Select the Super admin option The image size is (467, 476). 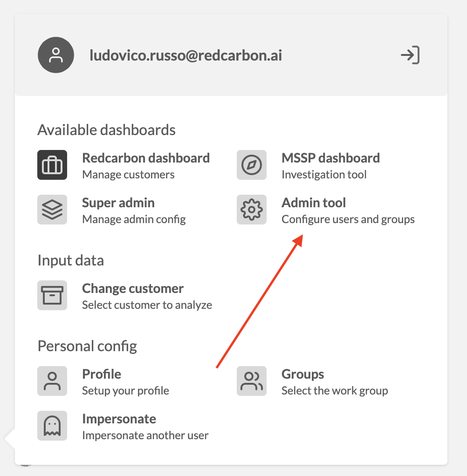111,210
